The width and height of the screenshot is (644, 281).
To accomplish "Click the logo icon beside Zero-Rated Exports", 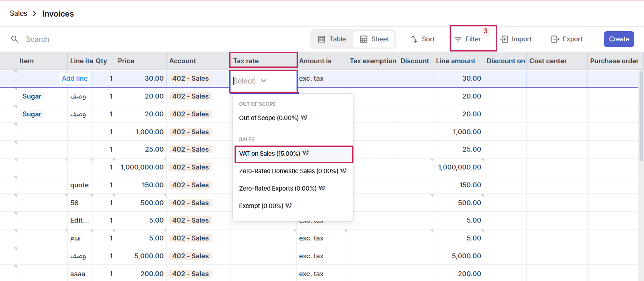I will coord(322,188).
